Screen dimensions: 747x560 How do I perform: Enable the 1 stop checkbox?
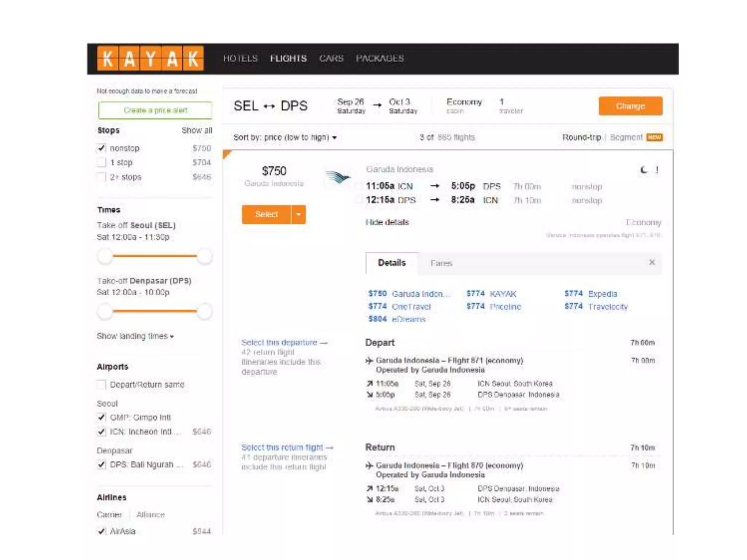[x=102, y=163]
